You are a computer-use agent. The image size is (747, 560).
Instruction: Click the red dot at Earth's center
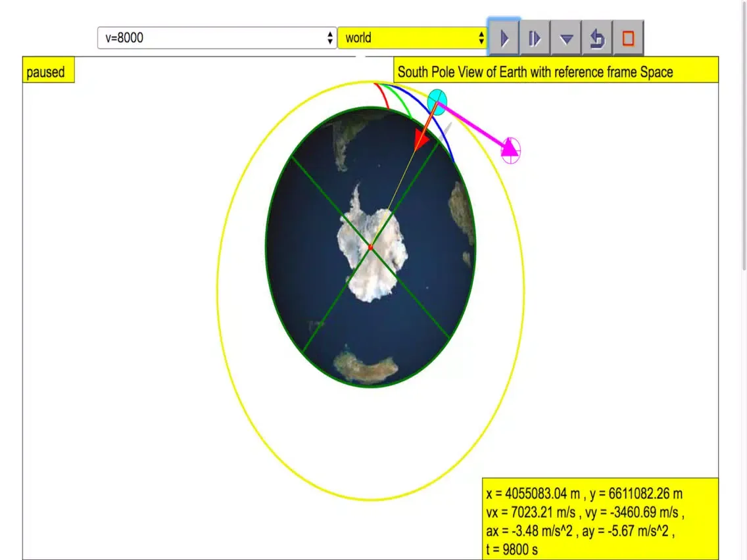coord(371,247)
